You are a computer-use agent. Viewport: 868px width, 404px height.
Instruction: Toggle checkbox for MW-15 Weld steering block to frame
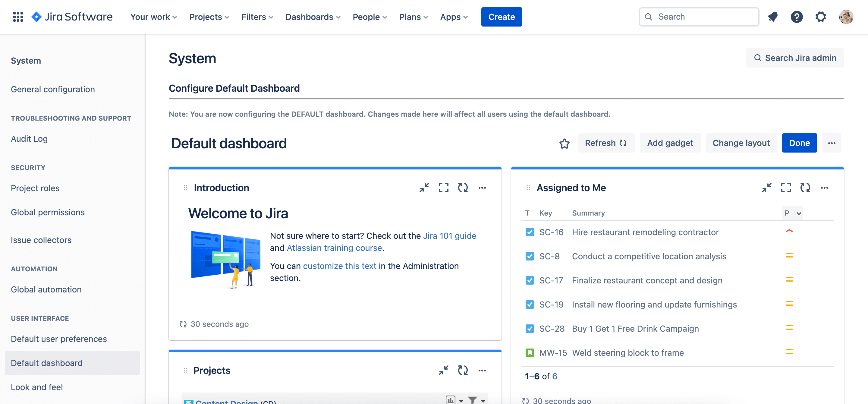529,352
